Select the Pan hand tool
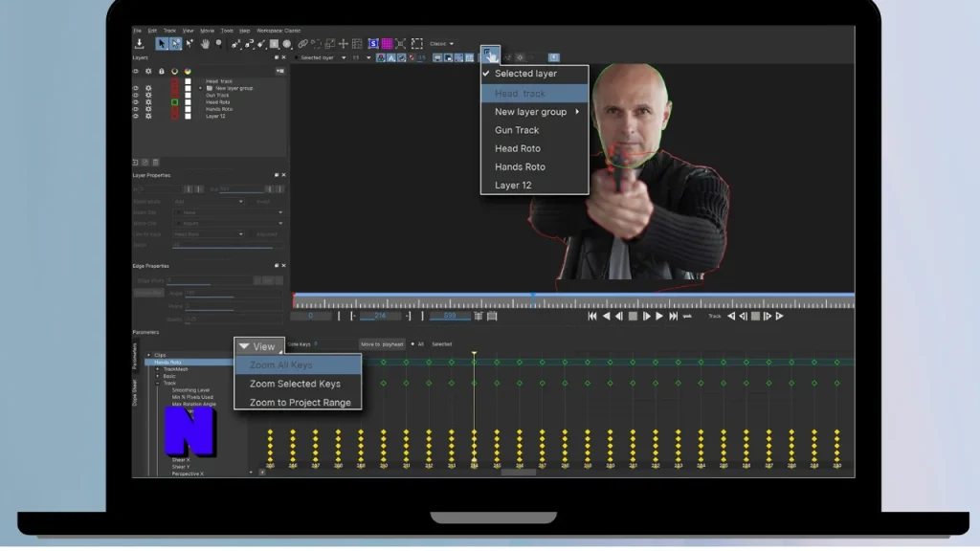Image resolution: width=980 pixels, height=551 pixels. [205, 43]
